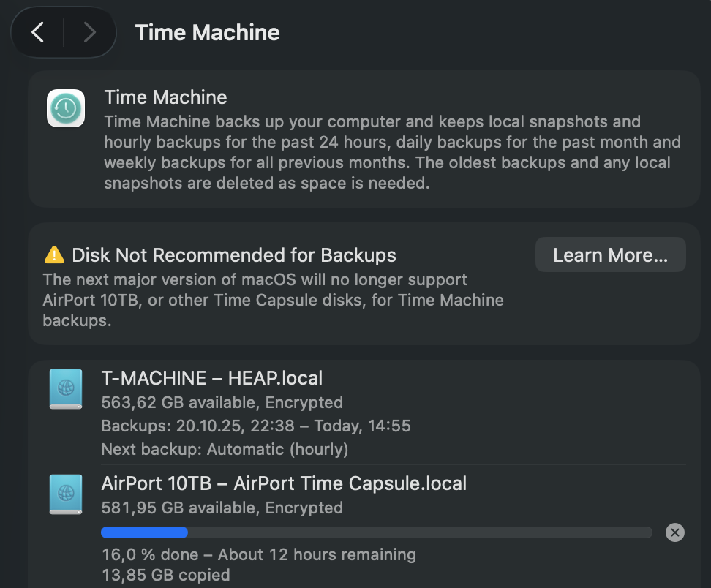Select the T-MACHINE – HEAP.local disk row
Viewport: 711px width, 588px height.
point(211,378)
